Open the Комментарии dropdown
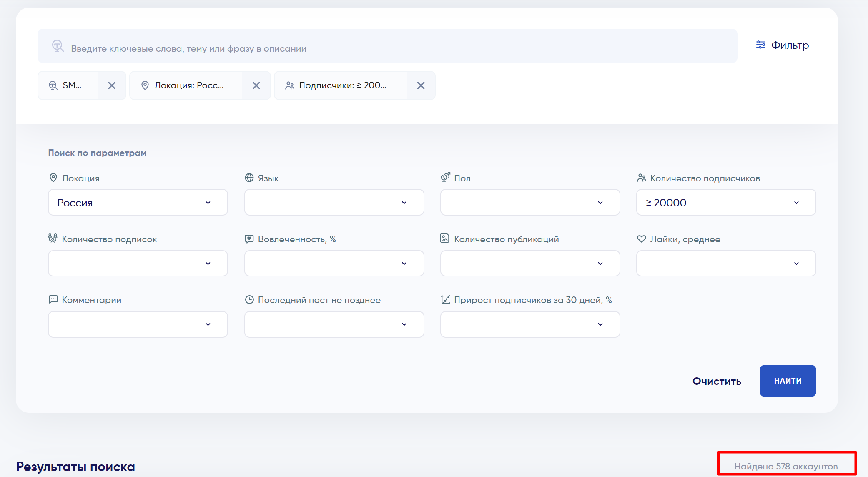Image resolution: width=868 pixels, height=477 pixels. click(x=138, y=324)
